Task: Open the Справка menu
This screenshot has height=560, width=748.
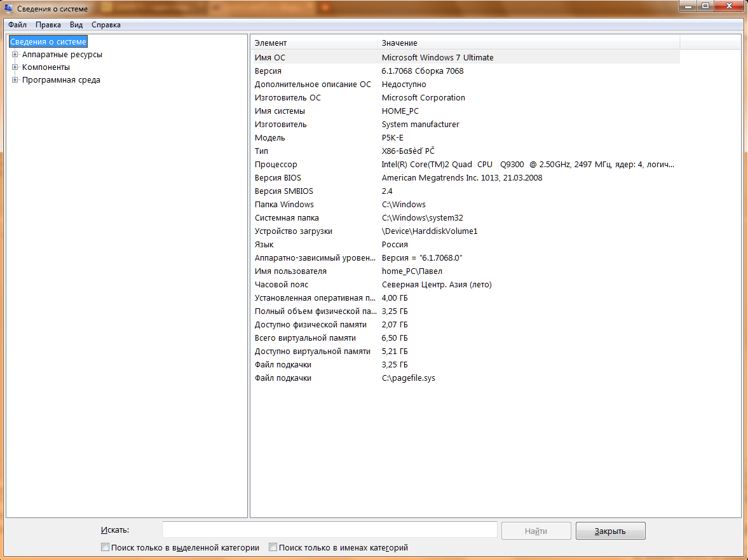Action: pyautogui.click(x=106, y=25)
